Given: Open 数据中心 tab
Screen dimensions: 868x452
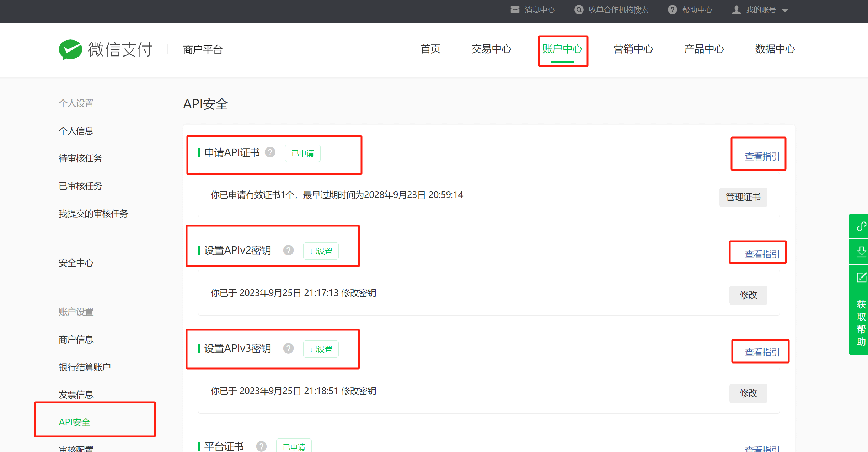Looking at the screenshot, I should (x=775, y=49).
